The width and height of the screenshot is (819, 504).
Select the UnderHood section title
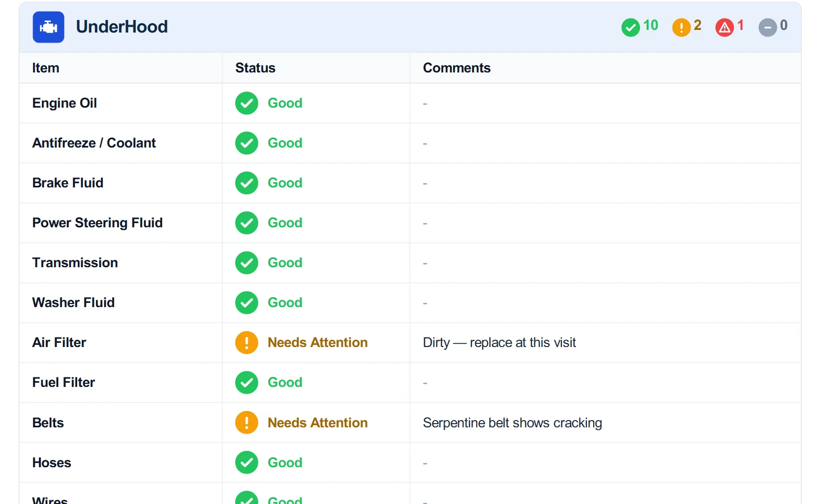coord(122,27)
